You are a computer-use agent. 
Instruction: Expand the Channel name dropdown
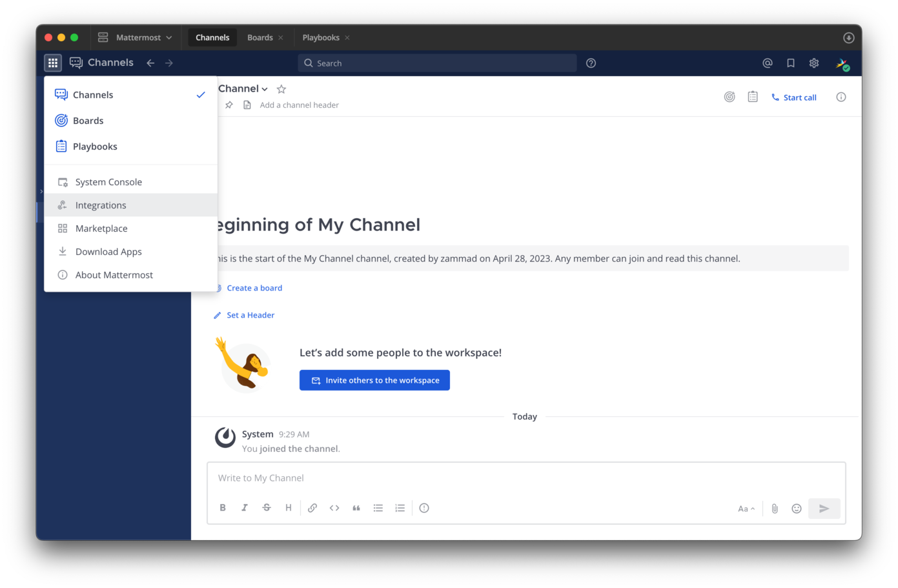pyautogui.click(x=243, y=89)
